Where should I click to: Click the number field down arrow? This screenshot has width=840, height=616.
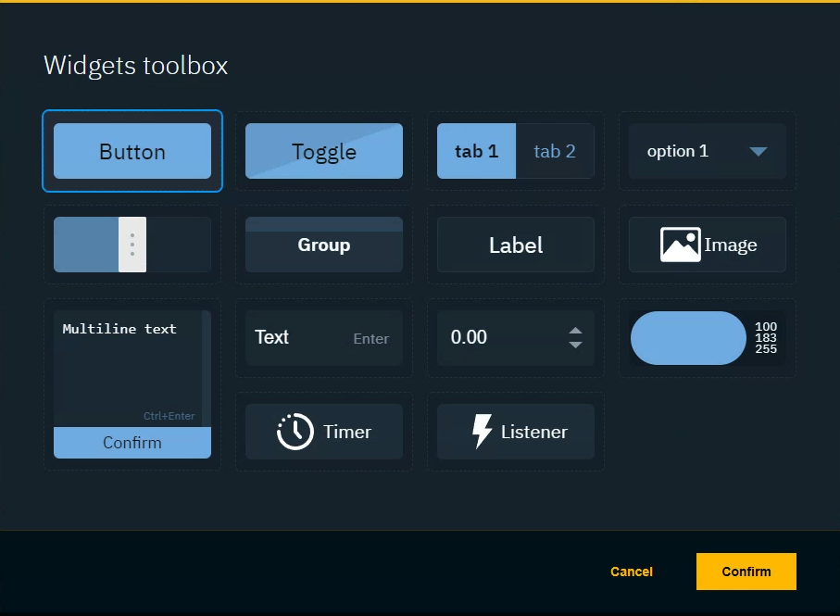(x=575, y=345)
